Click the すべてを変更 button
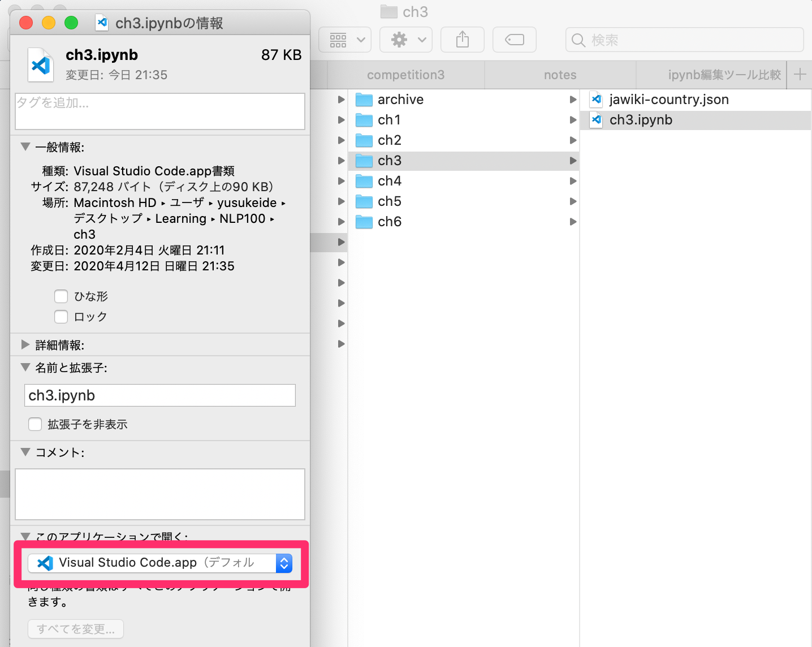Screen dimensions: 812x647 coord(75,629)
